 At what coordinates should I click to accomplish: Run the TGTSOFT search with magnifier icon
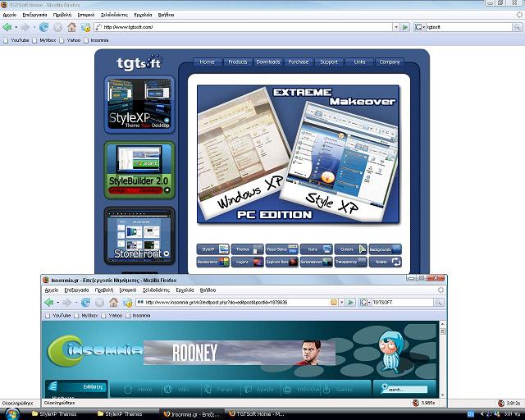click(x=439, y=303)
